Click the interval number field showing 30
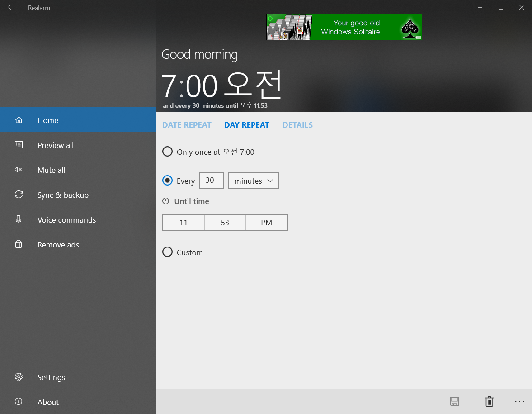The width and height of the screenshot is (532, 414). tap(212, 181)
